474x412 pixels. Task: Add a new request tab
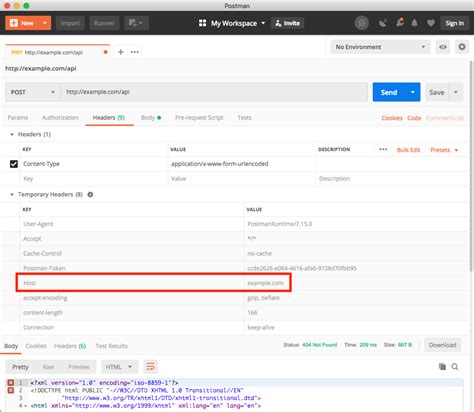click(x=121, y=52)
